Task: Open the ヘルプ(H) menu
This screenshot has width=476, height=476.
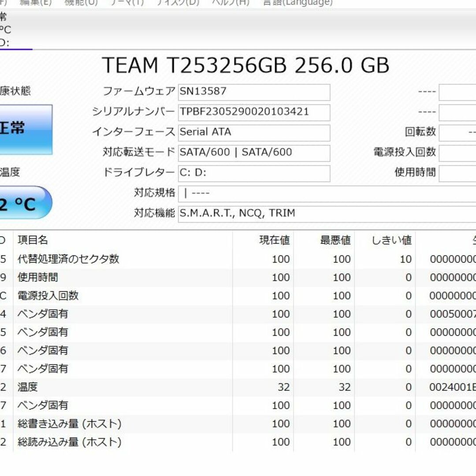Action: tap(231, 3)
